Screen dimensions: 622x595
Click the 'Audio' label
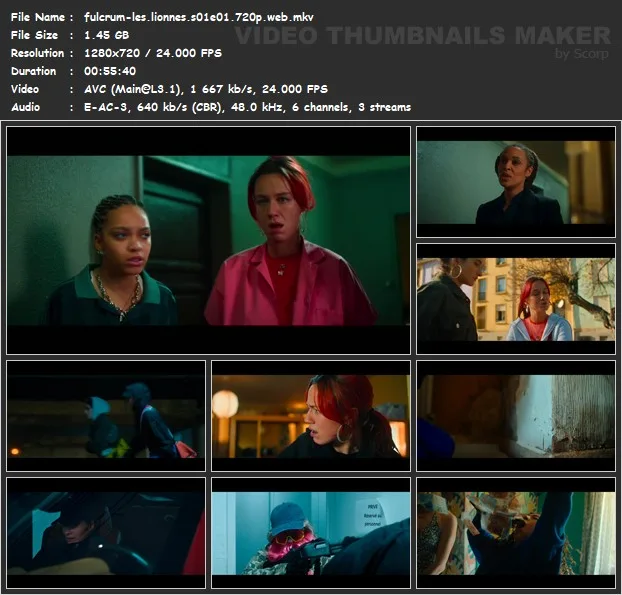pyautogui.click(x=26, y=107)
